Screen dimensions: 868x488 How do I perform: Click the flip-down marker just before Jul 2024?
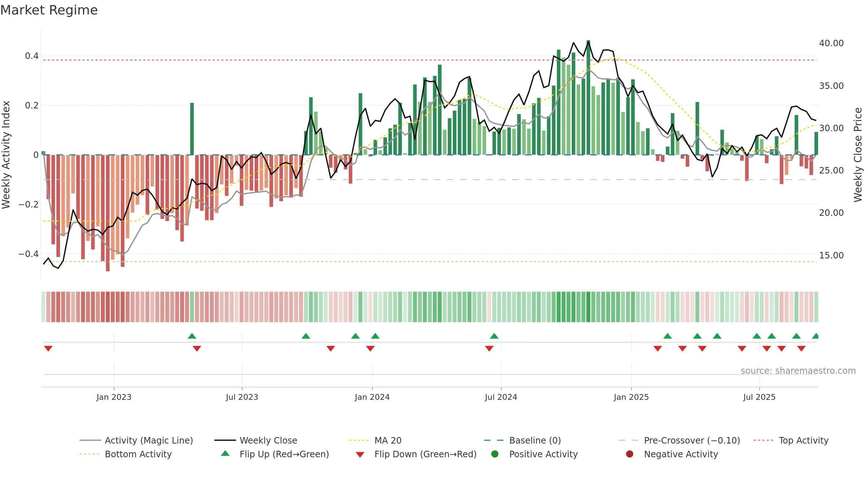pos(489,348)
